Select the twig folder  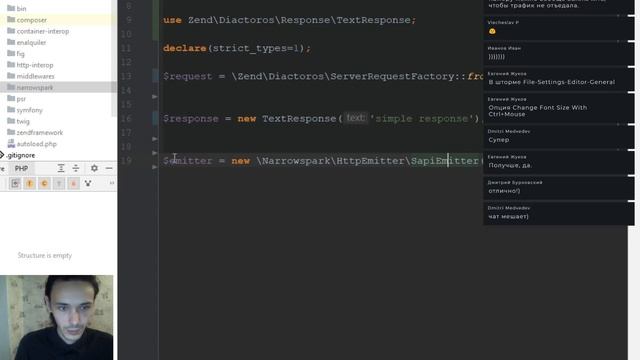pos(23,121)
